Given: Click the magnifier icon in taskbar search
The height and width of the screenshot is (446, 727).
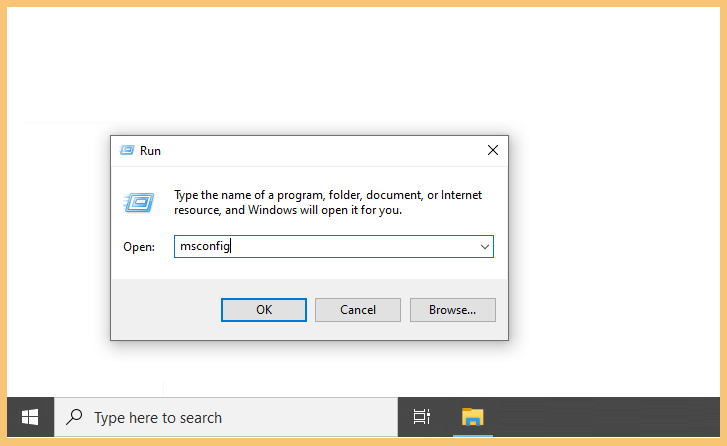Looking at the screenshot, I should pyautogui.click(x=74, y=417).
